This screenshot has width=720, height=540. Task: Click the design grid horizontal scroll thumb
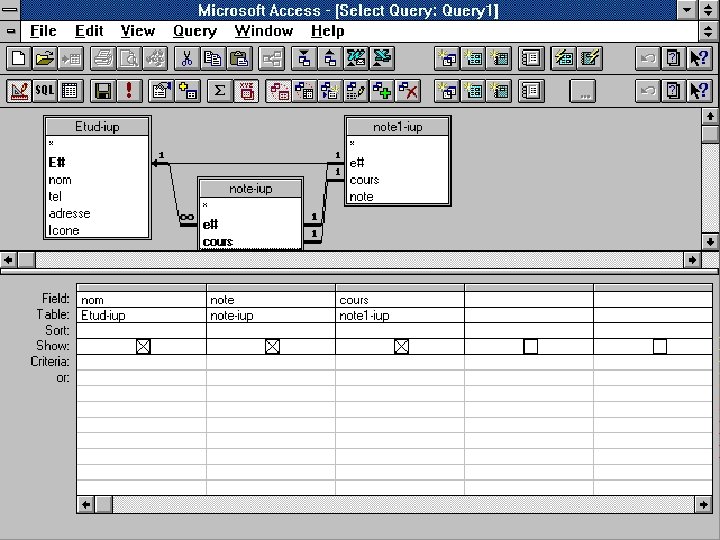103,505
